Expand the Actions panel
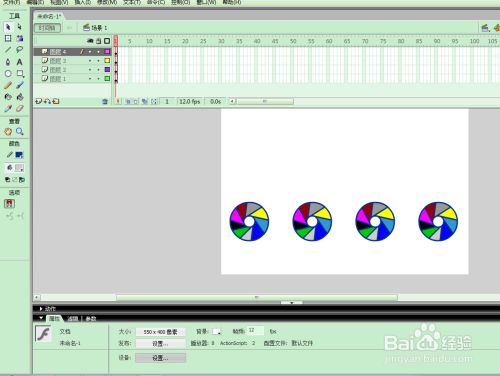The image size is (500, 376). click(41, 309)
